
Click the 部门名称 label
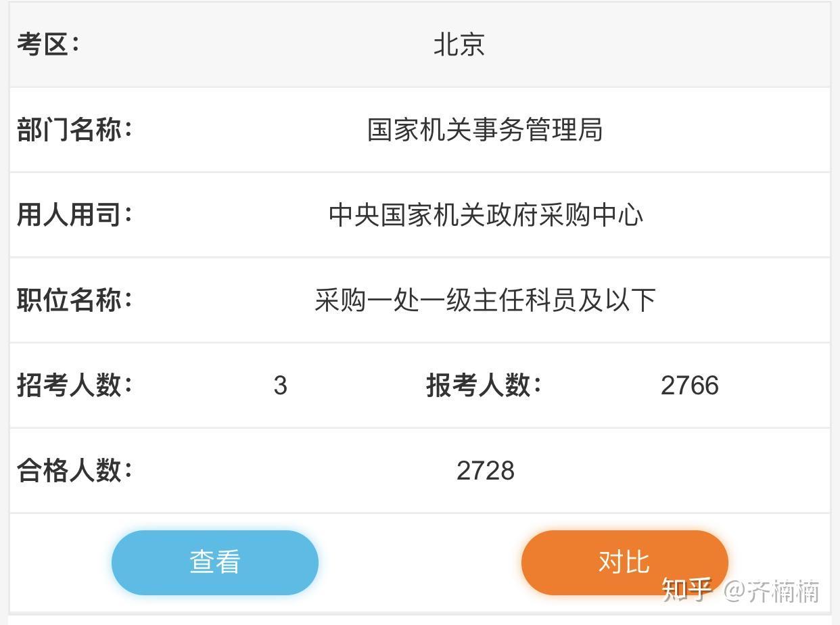coord(74,130)
